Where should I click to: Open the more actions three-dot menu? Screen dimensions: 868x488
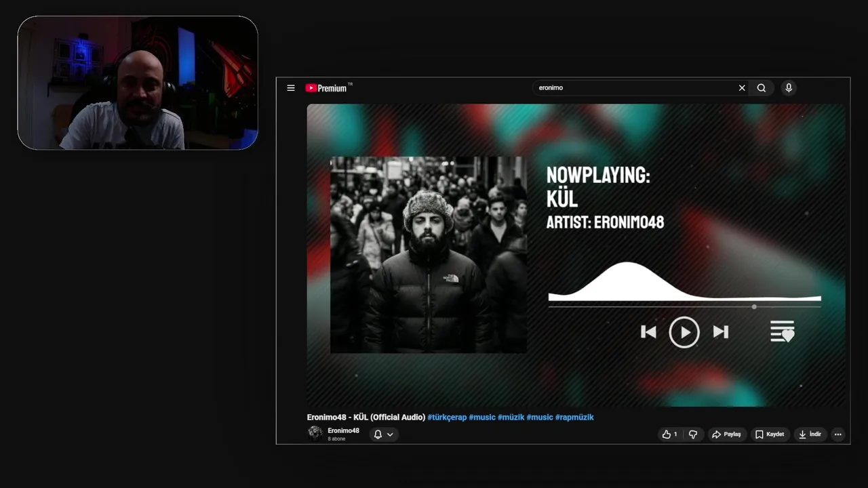(x=838, y=434)
